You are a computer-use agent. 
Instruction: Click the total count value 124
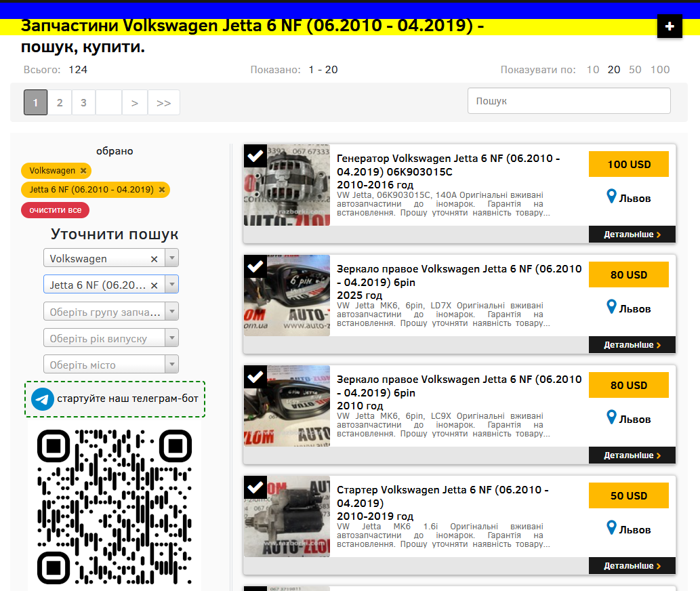pos(78,70)
